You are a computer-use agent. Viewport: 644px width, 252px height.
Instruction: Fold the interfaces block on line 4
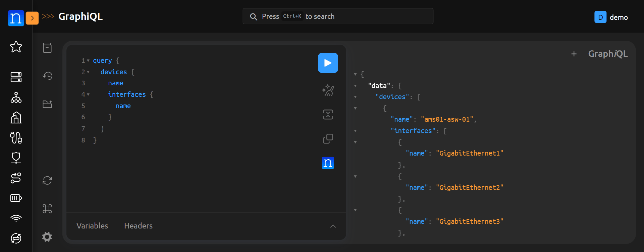tap(88, 95)
